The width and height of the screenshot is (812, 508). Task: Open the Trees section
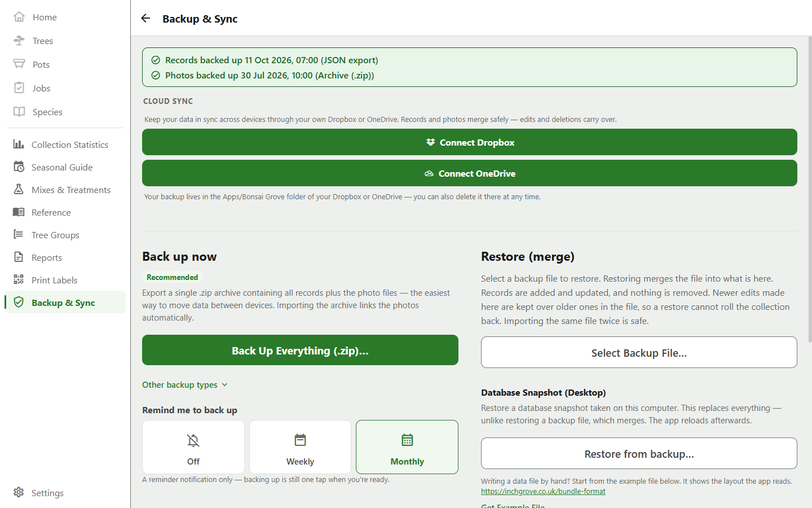(65, 41)
